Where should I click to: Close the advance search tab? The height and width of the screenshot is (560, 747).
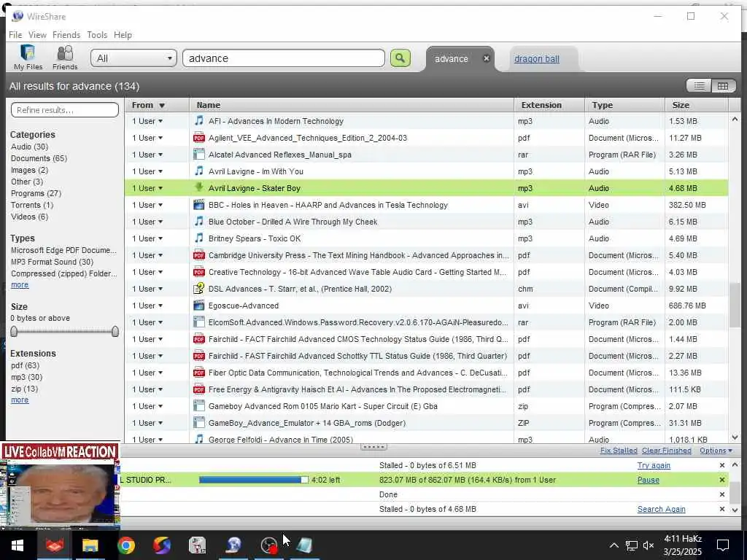click(x=487, y=58)
